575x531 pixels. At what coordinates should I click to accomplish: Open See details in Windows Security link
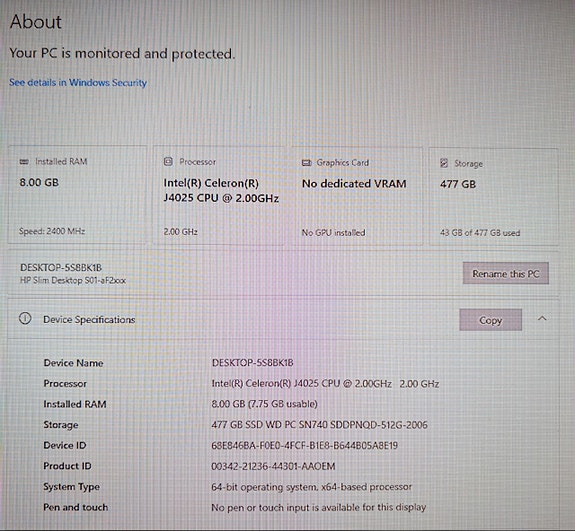pos(78,83)
